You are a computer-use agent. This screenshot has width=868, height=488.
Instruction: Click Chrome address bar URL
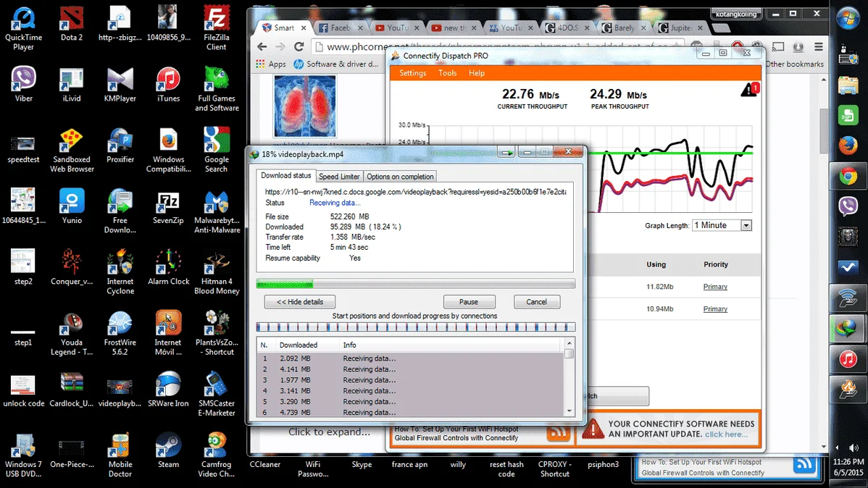(496, 46)
